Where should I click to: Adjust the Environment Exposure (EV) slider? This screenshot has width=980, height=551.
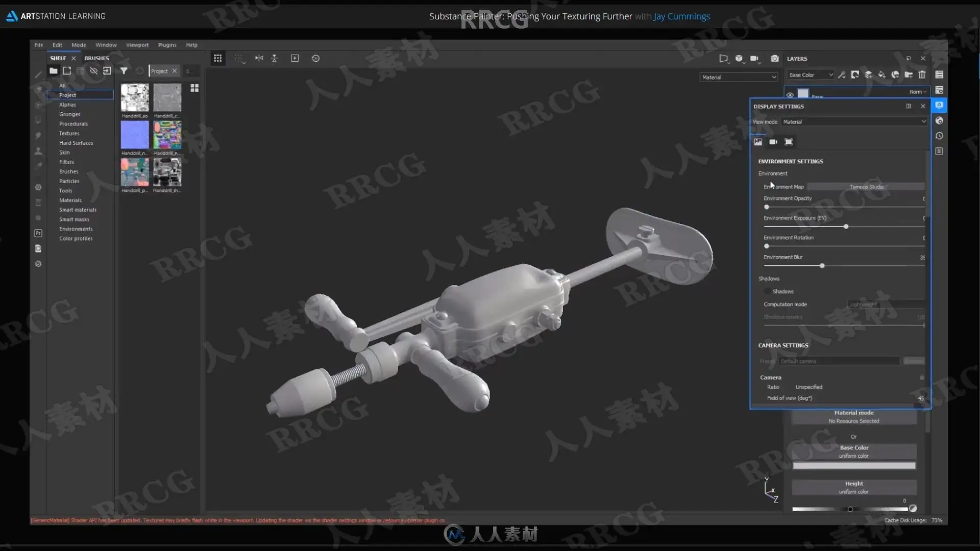[845, 227]
